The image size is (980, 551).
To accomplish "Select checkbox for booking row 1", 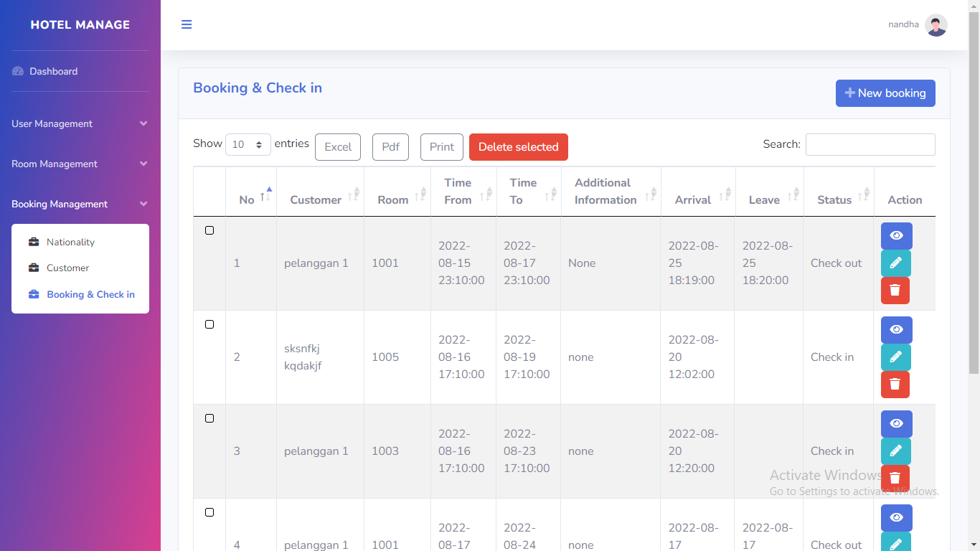I will pyautogui.click(x=209, y=230).
